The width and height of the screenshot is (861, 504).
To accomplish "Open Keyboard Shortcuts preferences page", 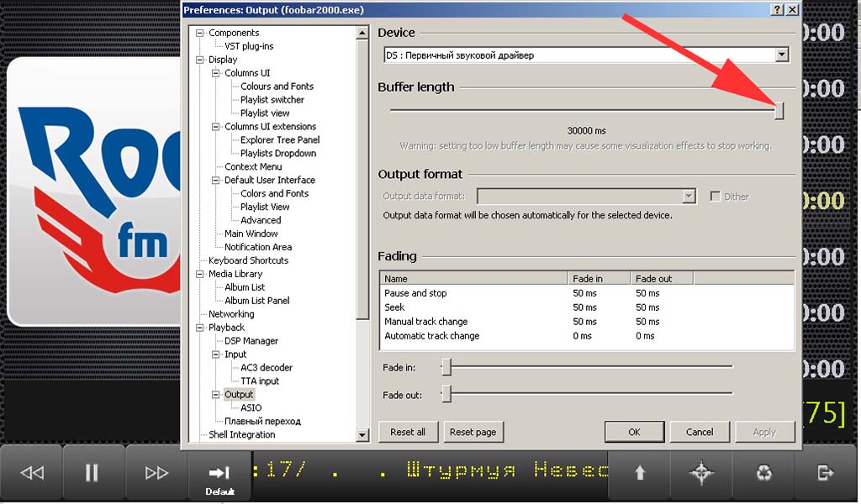I will [x=248, y=260].
